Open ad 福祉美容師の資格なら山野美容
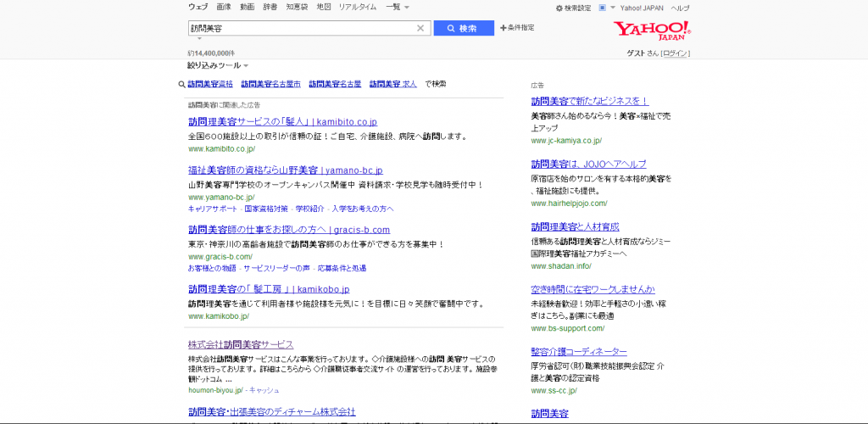Image resolution: width=868 pixels, height=424 pixels. tap(286, 170)
